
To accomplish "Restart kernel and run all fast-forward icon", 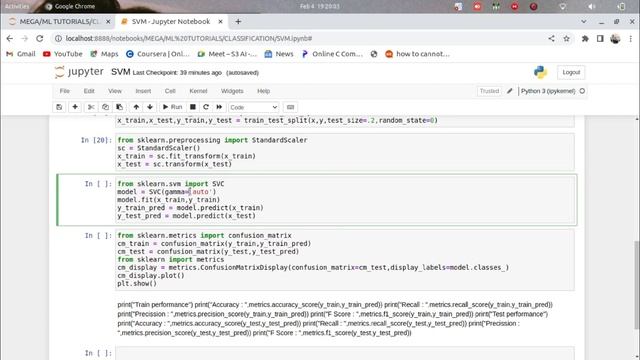I will (219, 107).
